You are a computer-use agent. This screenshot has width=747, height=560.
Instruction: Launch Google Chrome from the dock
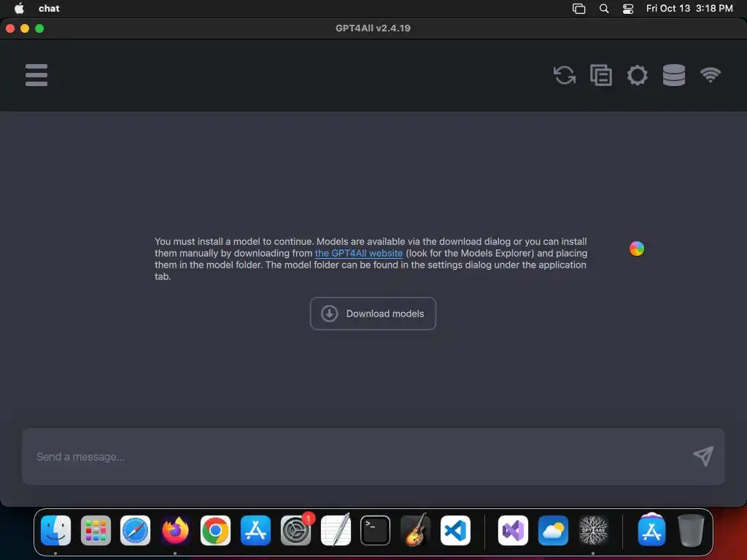pos(215,531)
